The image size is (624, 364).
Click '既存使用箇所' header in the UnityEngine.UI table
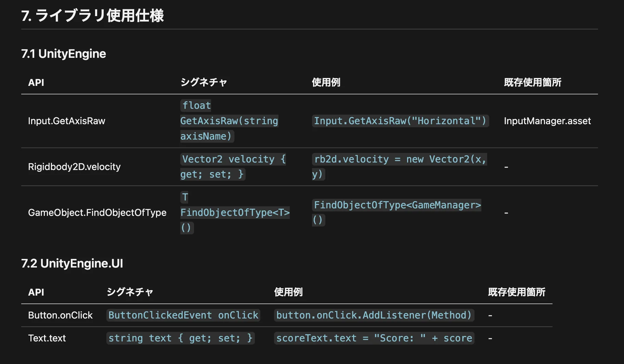pyautogui.click(x=517, y=292)
